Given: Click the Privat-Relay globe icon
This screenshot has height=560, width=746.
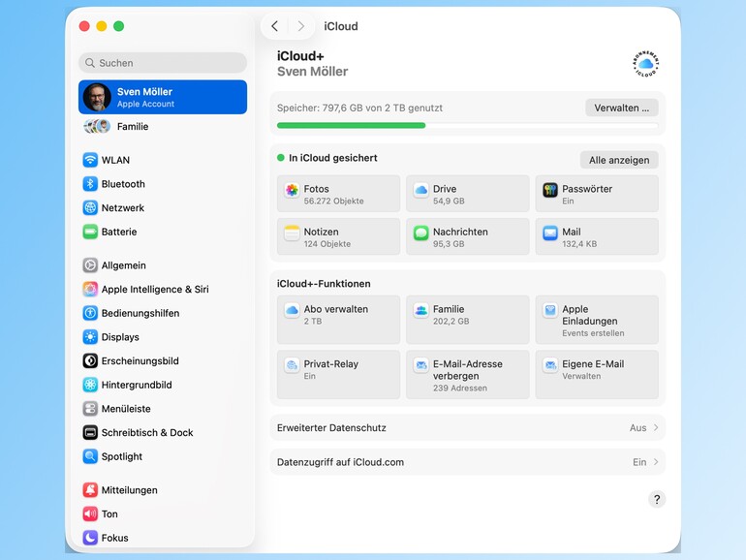Looking at the screenshot, I should tap(292, 365).
